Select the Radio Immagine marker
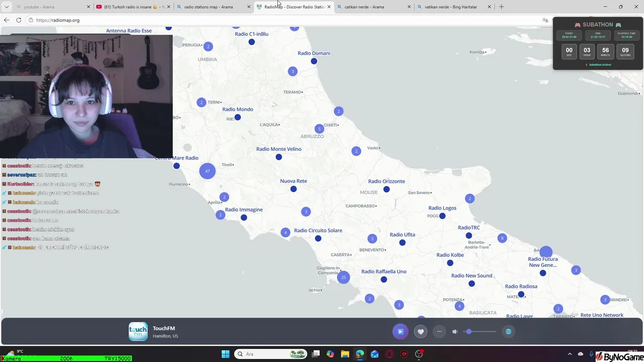Image resolution: width=644 pixels, height=362 pixels. coord(244,218)
